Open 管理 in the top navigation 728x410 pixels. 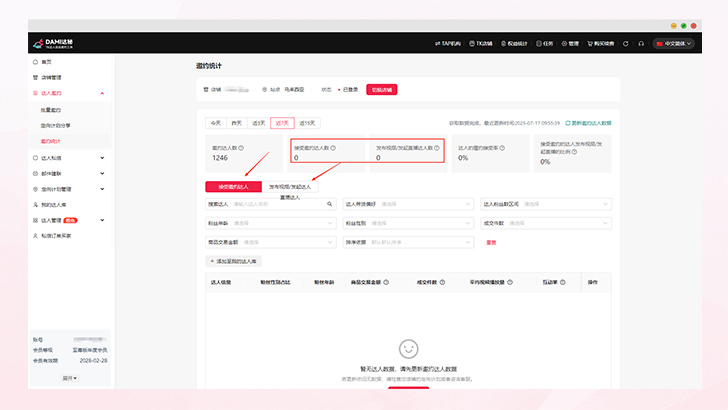pos(570,44)
